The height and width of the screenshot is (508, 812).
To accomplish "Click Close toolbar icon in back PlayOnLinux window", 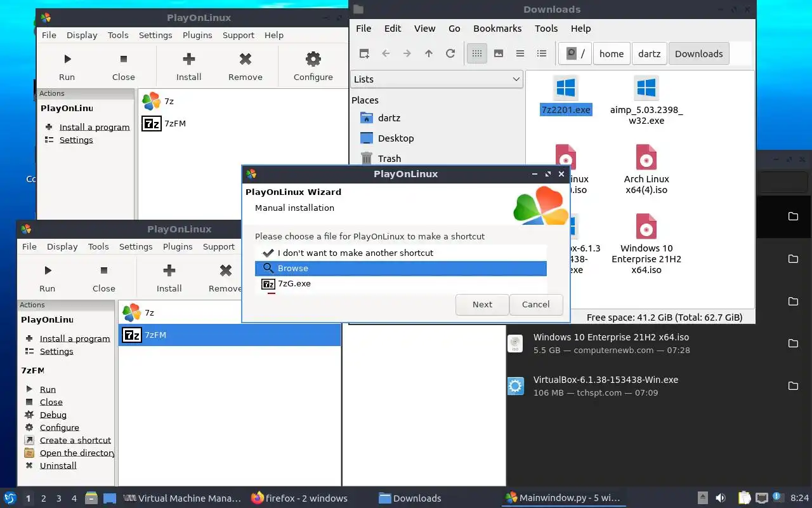I will 123,59.
